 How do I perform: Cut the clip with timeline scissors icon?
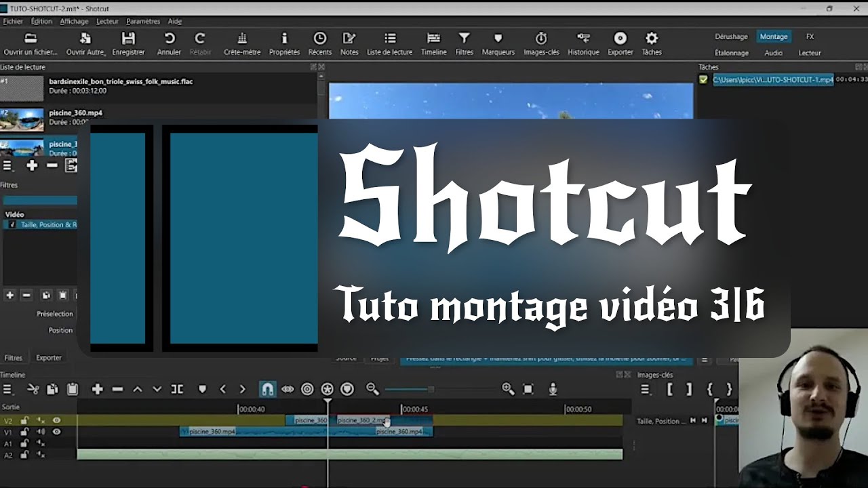(33, 389)
